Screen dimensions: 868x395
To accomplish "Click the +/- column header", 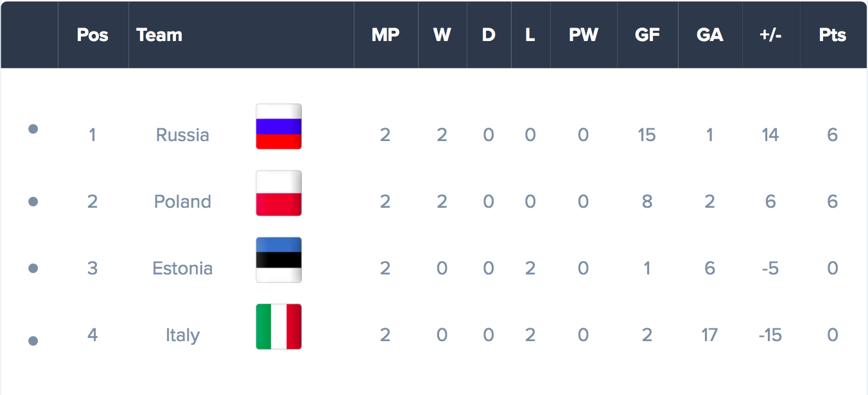I will click(770, 35).
